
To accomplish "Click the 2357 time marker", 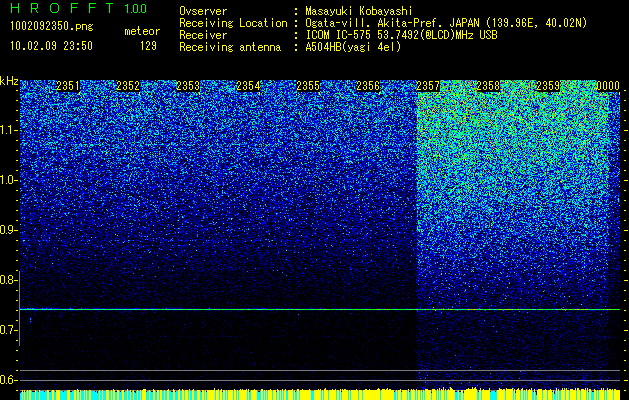I will [x=428, y=86].
